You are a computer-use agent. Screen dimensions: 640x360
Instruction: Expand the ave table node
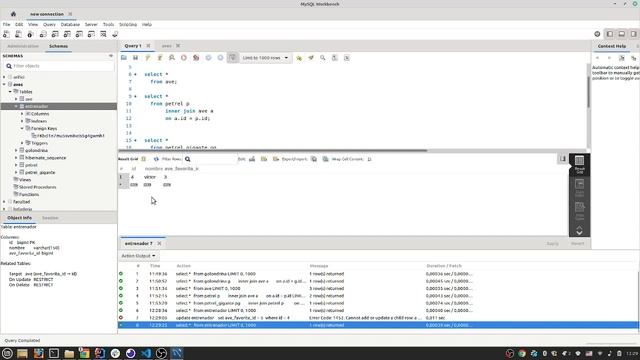16,99
